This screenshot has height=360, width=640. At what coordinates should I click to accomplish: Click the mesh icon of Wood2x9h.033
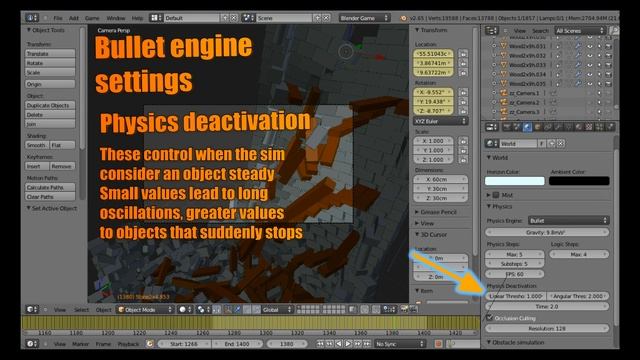[x=503, y=65]
